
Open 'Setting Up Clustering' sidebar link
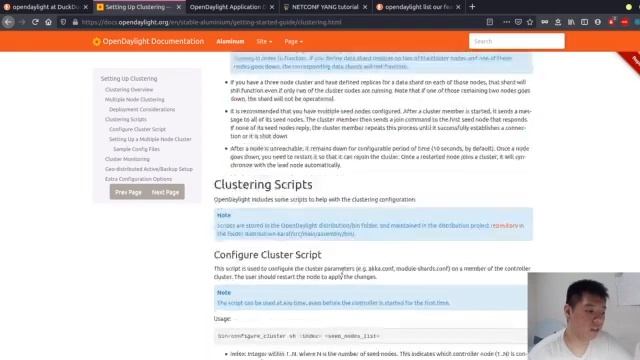coord(129,78)
